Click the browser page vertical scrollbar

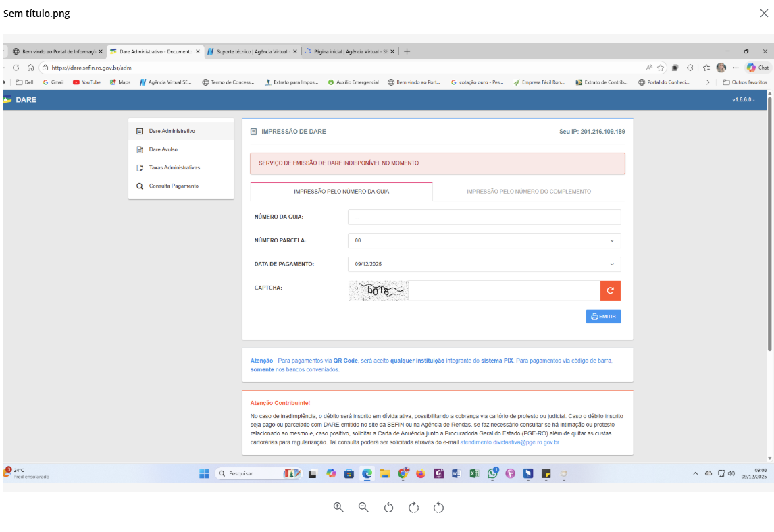769,230
